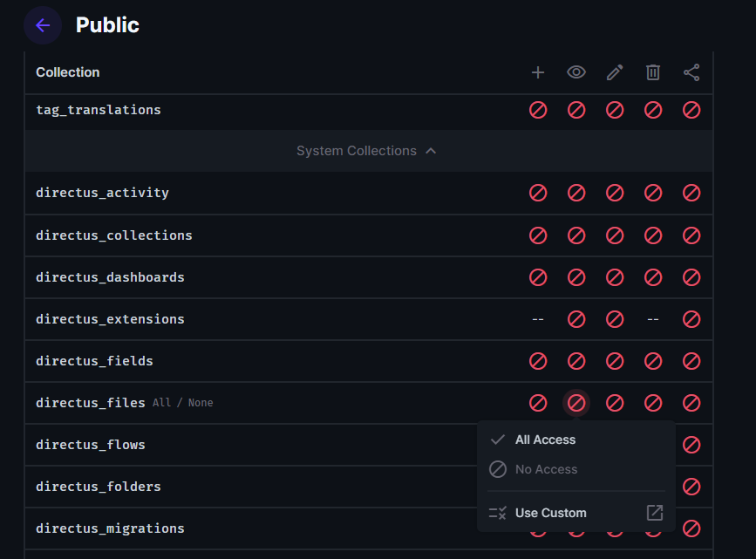Click the share permissions icon in header
This screenshot has height=559, width=756.
(691, 72)
